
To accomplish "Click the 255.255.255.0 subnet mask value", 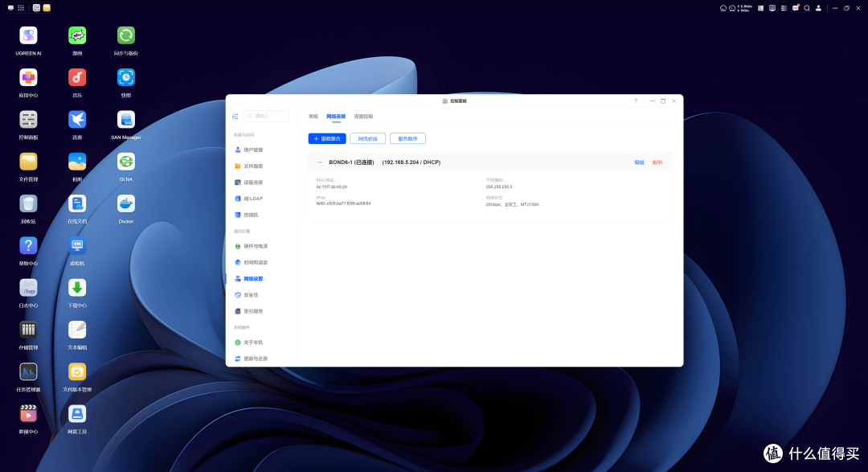I will (x=499, y=187).
